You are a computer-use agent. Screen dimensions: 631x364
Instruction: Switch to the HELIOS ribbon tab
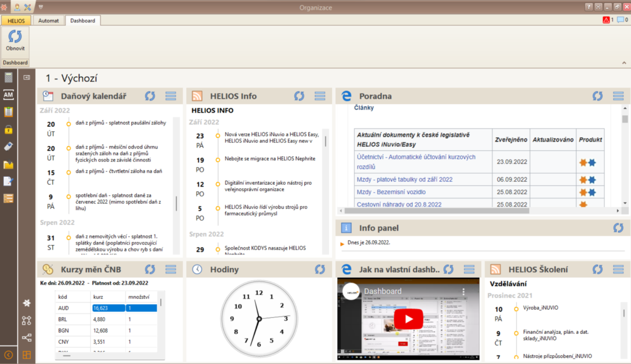point(16,20)
